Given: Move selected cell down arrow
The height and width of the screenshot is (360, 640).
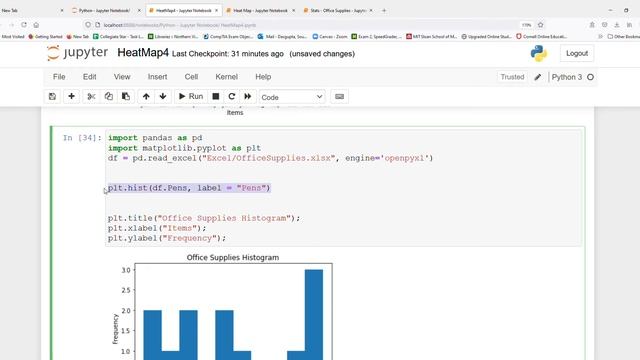Looking at the screenshot, I should [163, 97].
